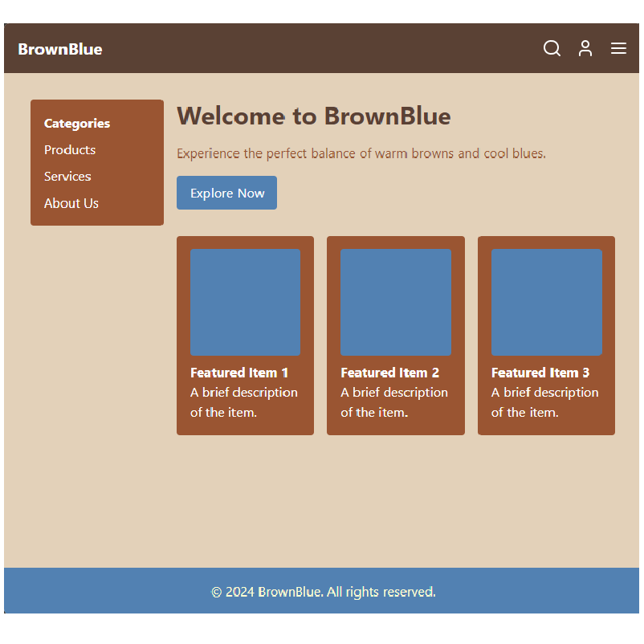The image size is (644, 644).
Task: Click the blue image of Featured Item 3
Action: (546, 302)
